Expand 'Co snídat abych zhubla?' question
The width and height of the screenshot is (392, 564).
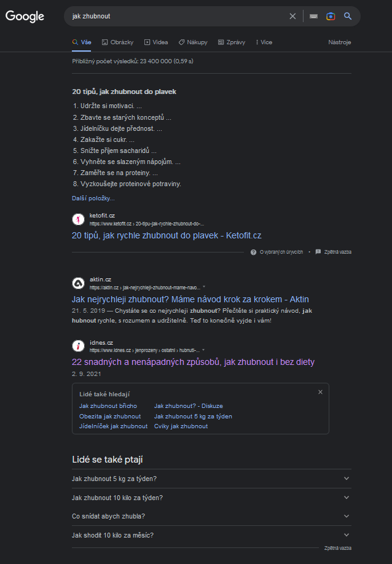pos(211,516)
